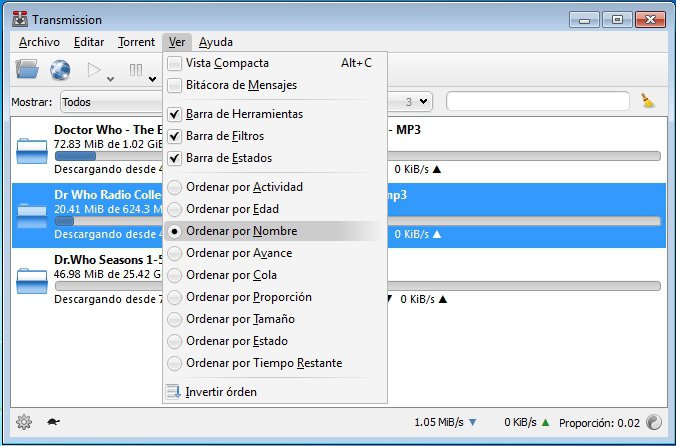Enable Bitácora de Mensajes checkbox
Viewport: 676px width, 446px height.
pos(174,85)
